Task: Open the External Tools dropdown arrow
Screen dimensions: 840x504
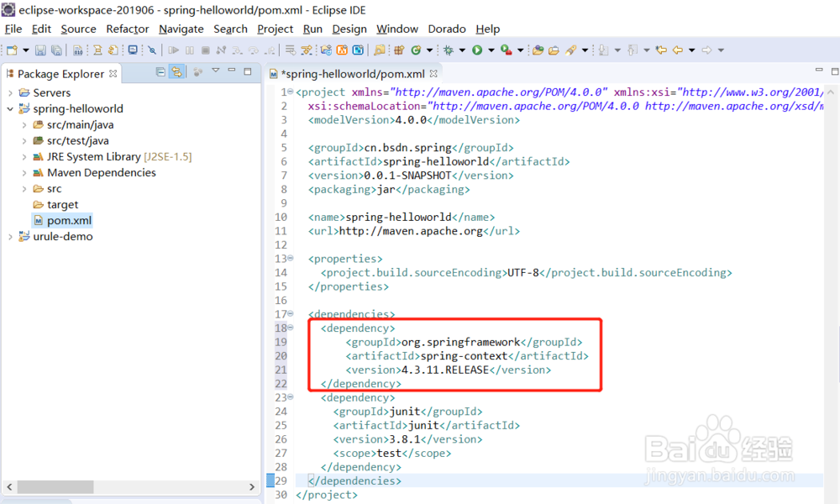Action: coord(520,50)
